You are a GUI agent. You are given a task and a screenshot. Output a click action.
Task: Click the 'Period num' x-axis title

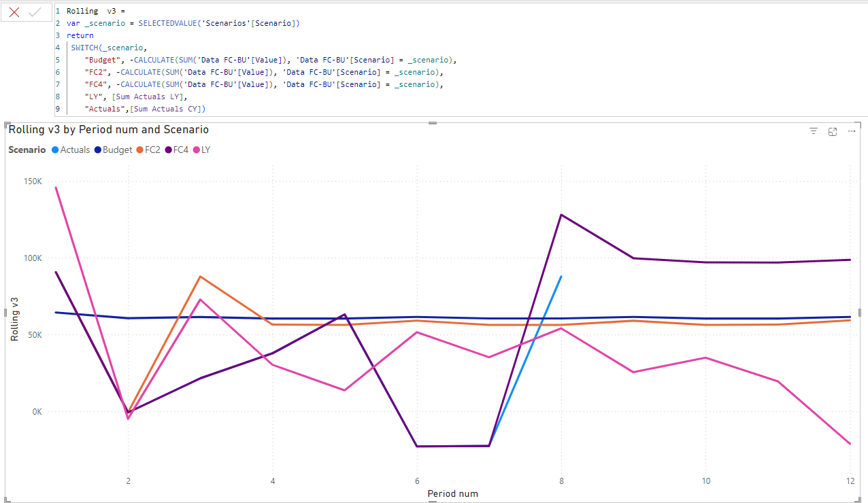coord(452,493)
